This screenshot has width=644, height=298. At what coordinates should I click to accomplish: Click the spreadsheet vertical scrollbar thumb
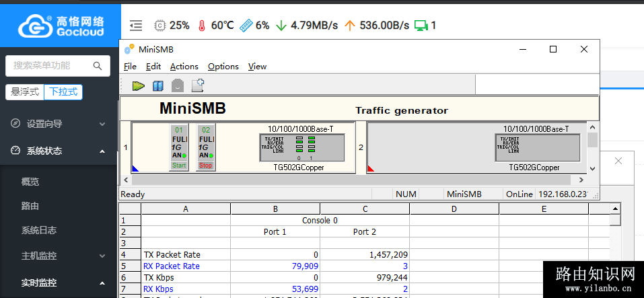click(x=615, y=220)
